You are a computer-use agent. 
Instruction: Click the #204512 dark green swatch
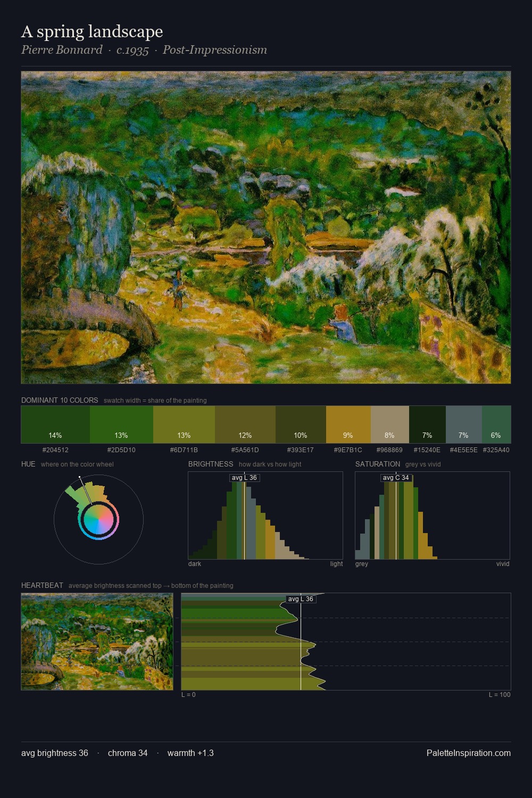[55, 425]
